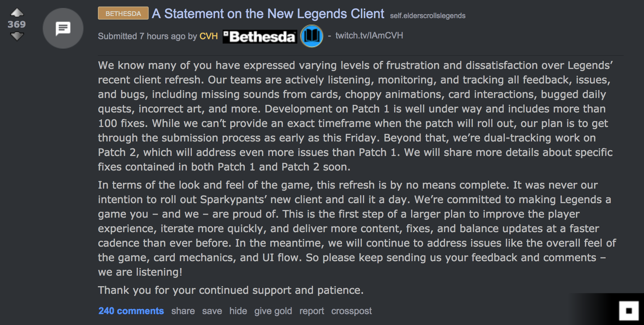The width and height of the screenshot is (644, 325).
Task: Save the post
Action: click(x=212, y=311)
